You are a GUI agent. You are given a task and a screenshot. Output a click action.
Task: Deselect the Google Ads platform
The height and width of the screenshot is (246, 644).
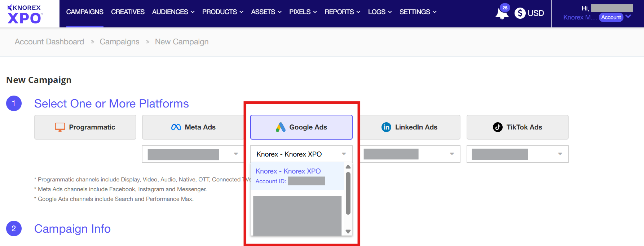click(301, 127)
